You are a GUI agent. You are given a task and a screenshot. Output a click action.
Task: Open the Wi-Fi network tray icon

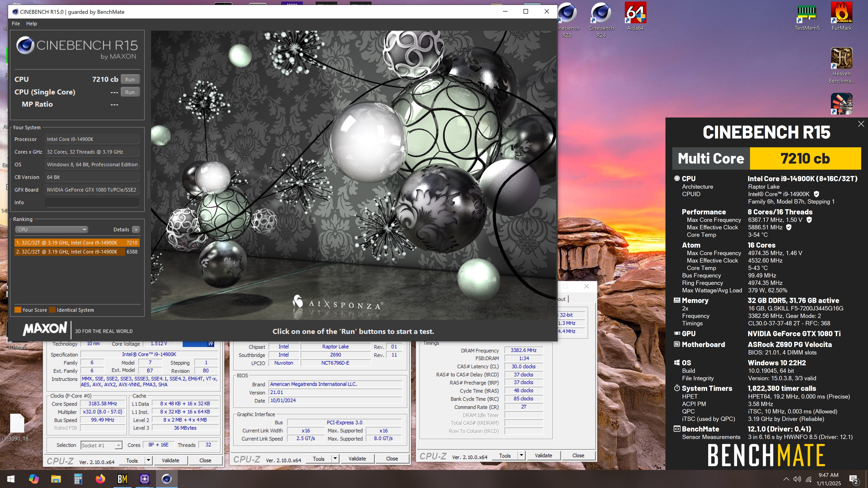809,479
